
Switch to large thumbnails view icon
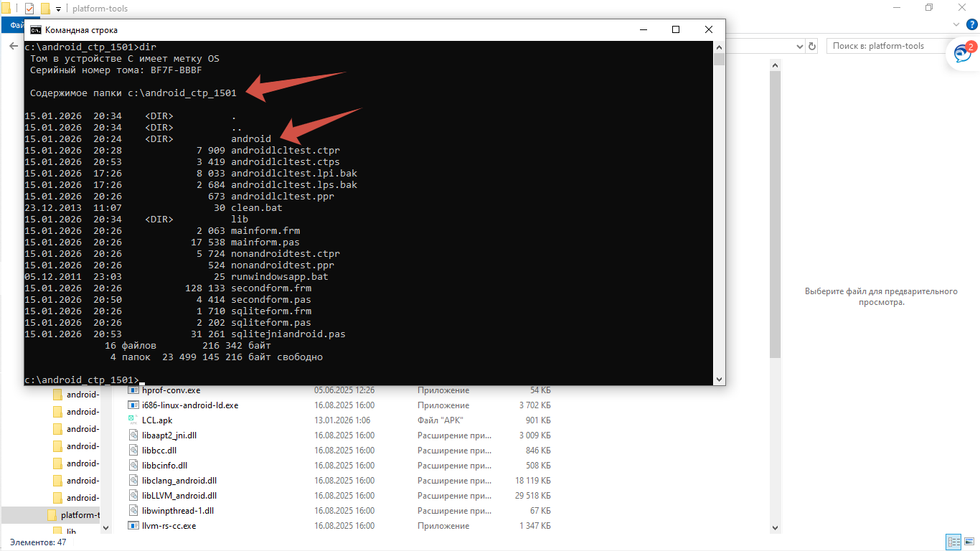click(969, 542)
